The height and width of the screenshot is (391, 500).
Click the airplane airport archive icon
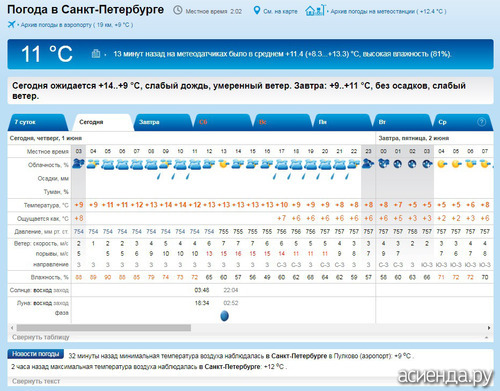pyautogui.click(x=12, y=24)
